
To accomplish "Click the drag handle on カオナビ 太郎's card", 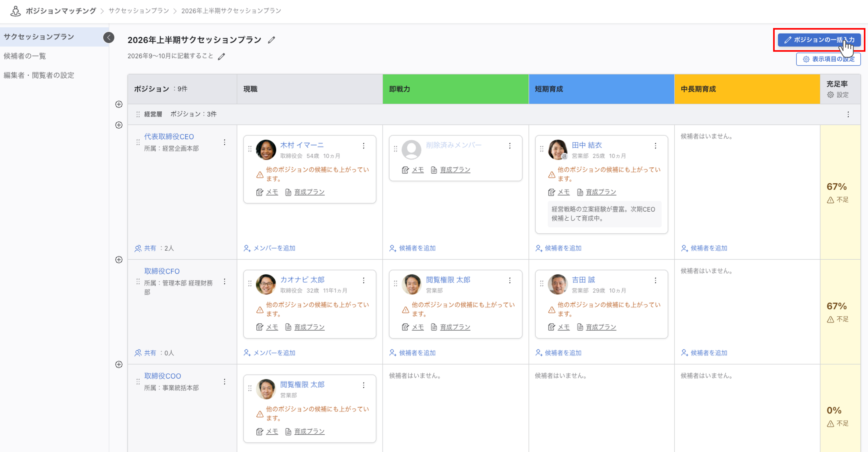I will point(250,284).
